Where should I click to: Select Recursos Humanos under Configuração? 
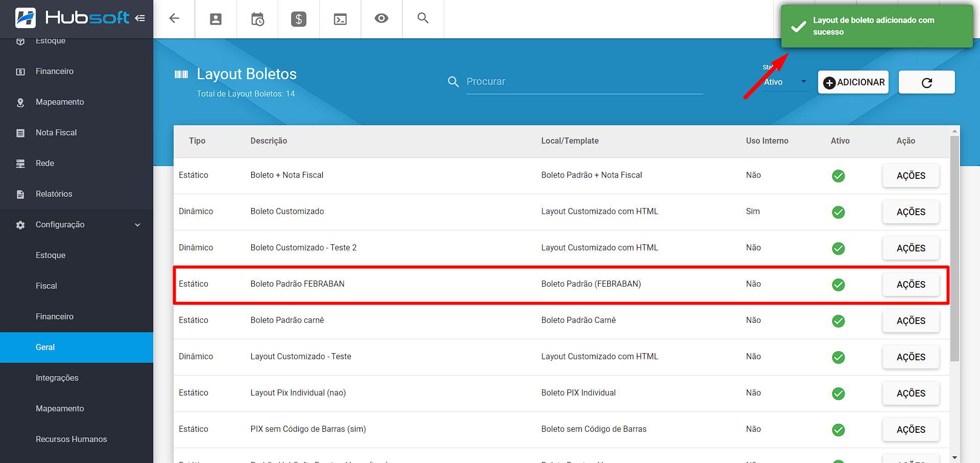point(77,439)
